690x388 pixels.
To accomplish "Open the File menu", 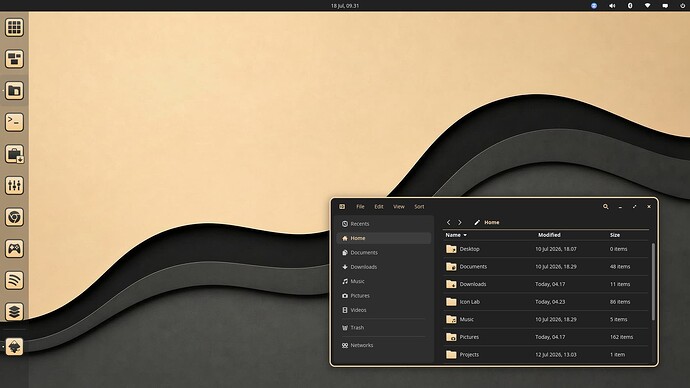I will click(x=360, y=207).
